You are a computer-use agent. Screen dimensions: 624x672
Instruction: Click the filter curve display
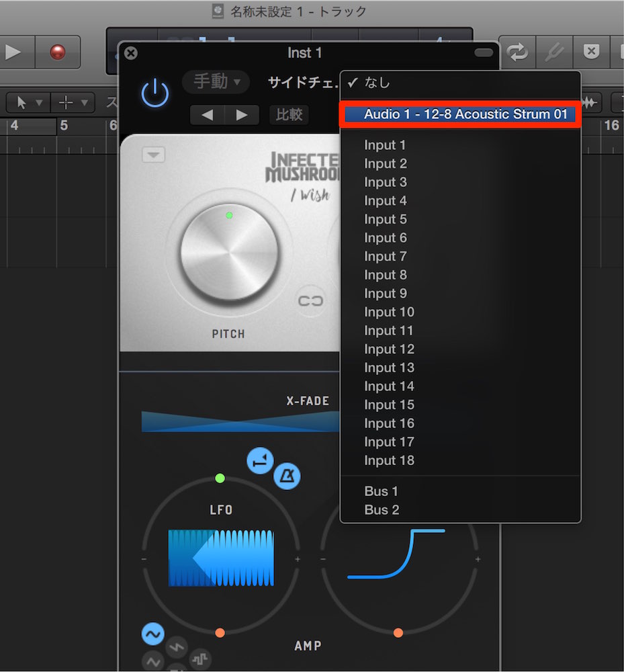pyautogui.click(x=396, y=554)
